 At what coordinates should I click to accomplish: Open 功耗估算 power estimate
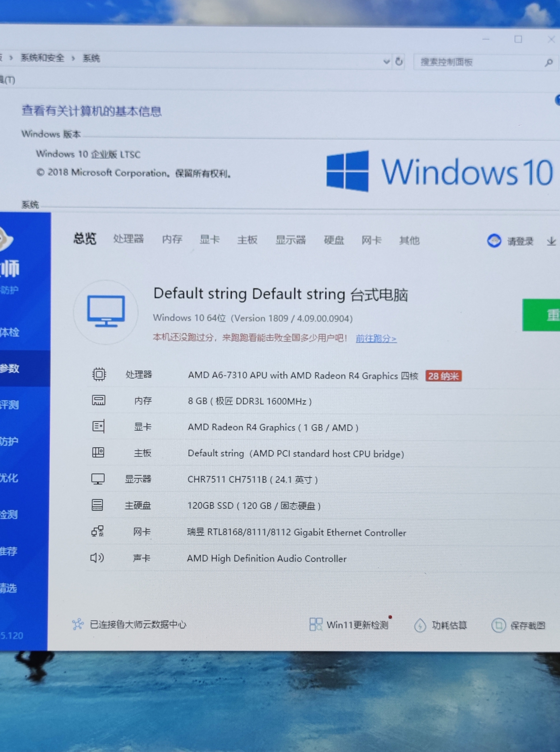(449, 626)
